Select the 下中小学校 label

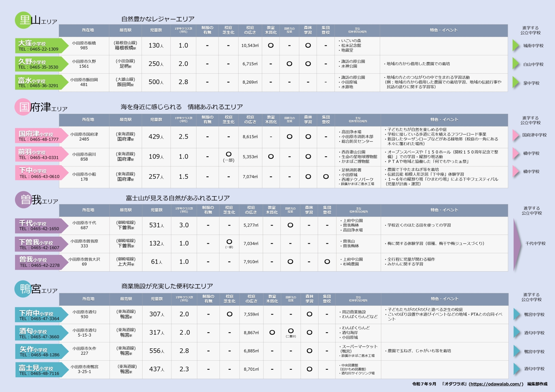42,173
